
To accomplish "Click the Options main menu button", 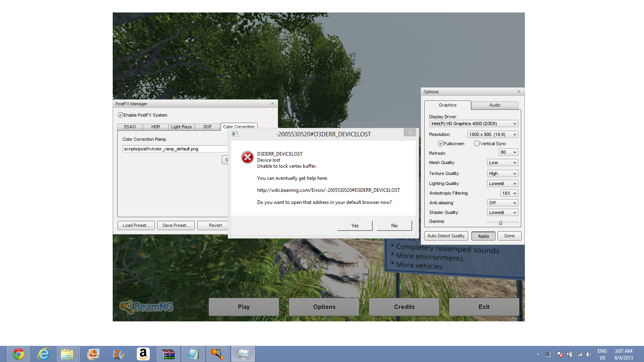I will coord(324,307).
